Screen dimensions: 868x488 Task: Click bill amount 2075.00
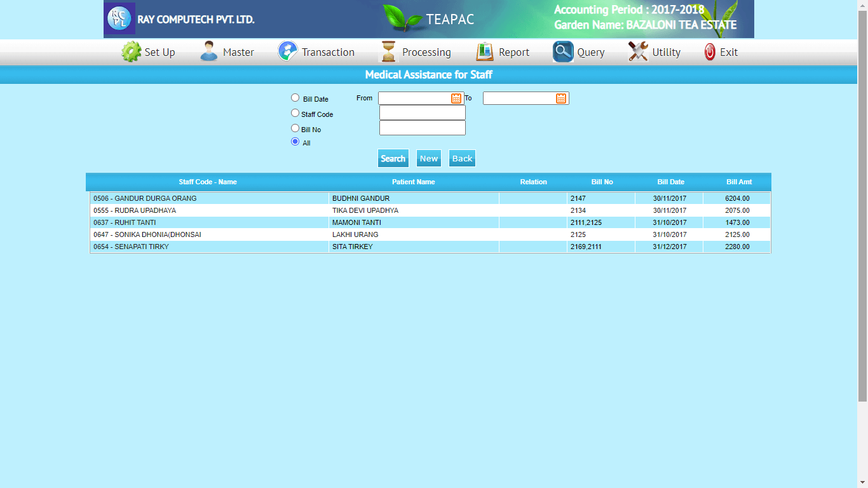tap(737, 210)
